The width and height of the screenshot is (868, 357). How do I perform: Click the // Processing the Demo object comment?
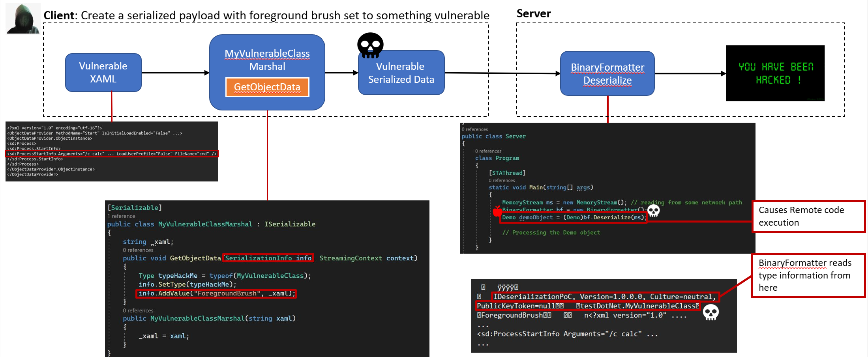point(551,232)
